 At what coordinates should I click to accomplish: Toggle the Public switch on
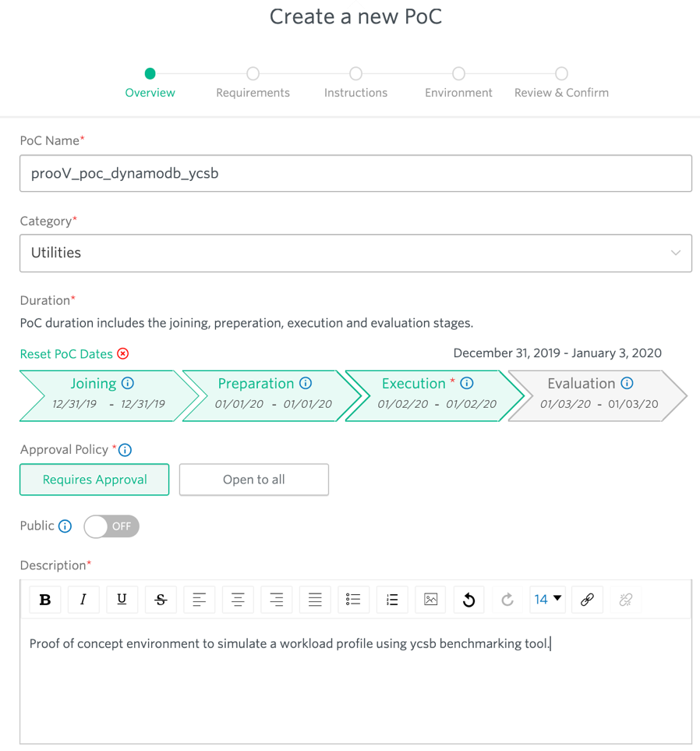point(111,526)
